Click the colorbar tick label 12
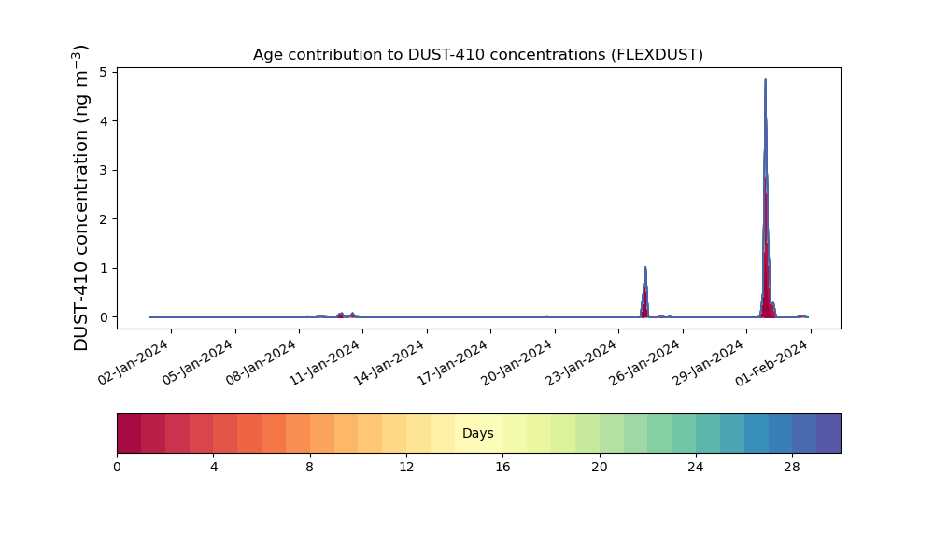 (x=406, y=468)
